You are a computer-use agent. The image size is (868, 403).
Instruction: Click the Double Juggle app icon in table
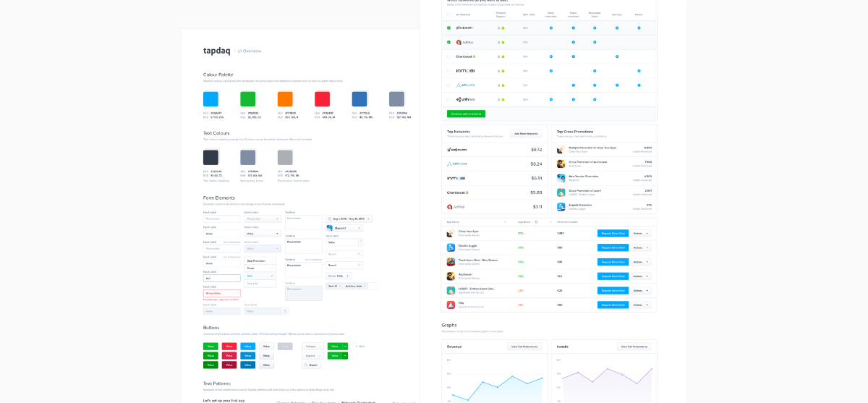coord(451,247)
